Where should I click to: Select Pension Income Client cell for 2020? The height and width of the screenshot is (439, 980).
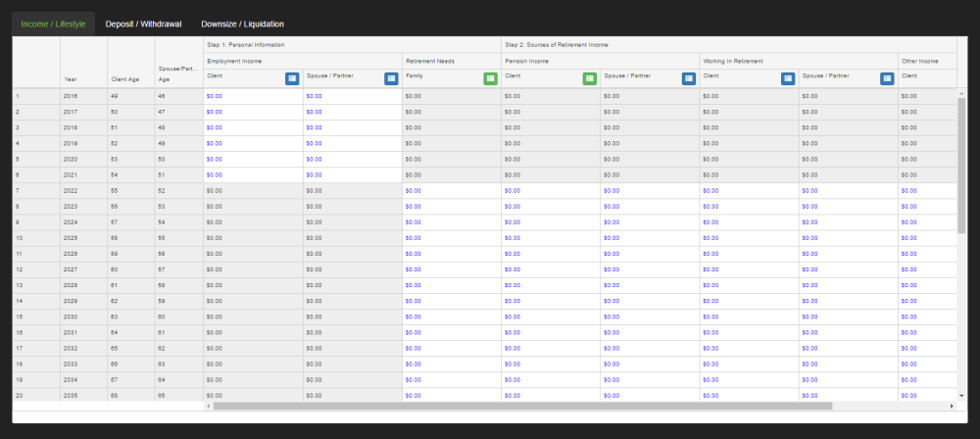coord(551,159)
